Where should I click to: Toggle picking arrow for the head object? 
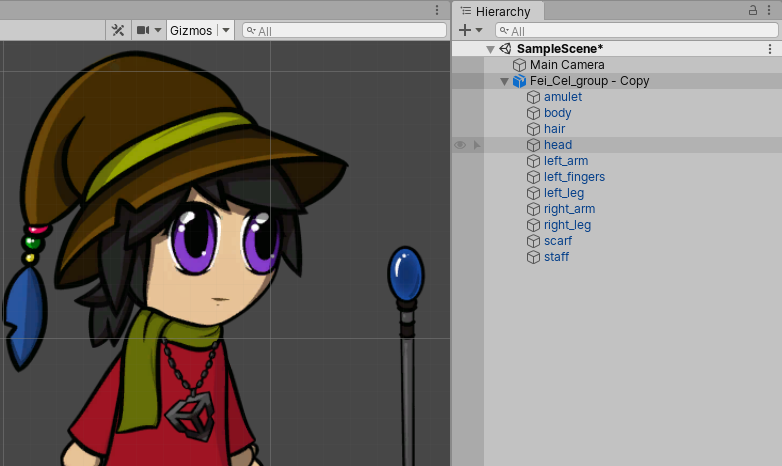click(476, 145)
